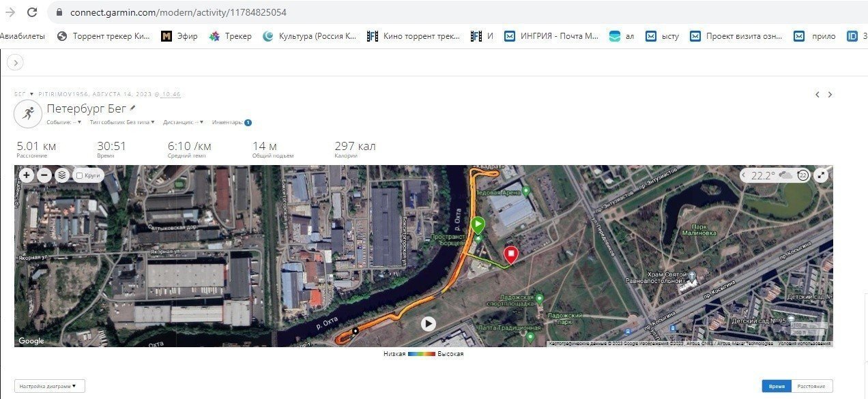The height and width of the screenshot is (399, 868).
Task: Open the Google logo link on map
Action: (31, 341)
